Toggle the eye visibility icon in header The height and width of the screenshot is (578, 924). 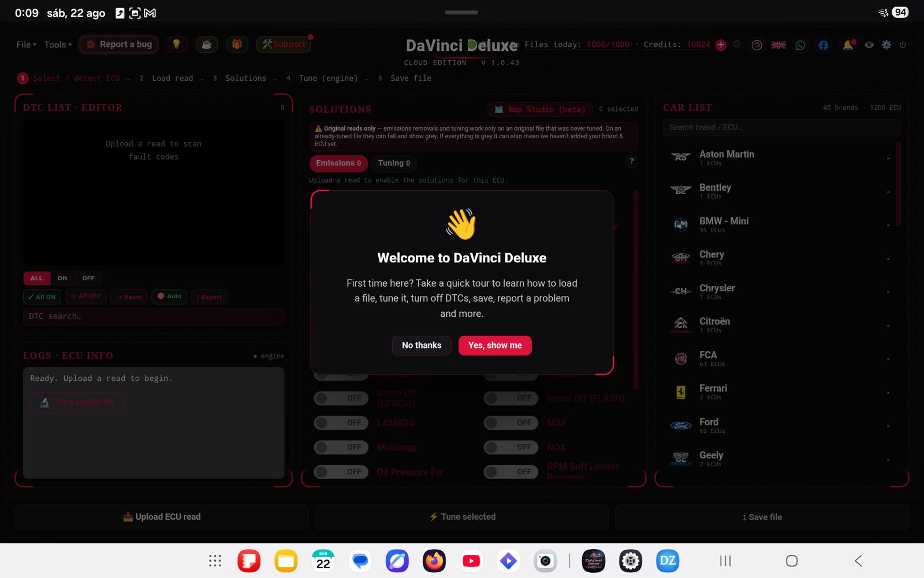[869, 45]
